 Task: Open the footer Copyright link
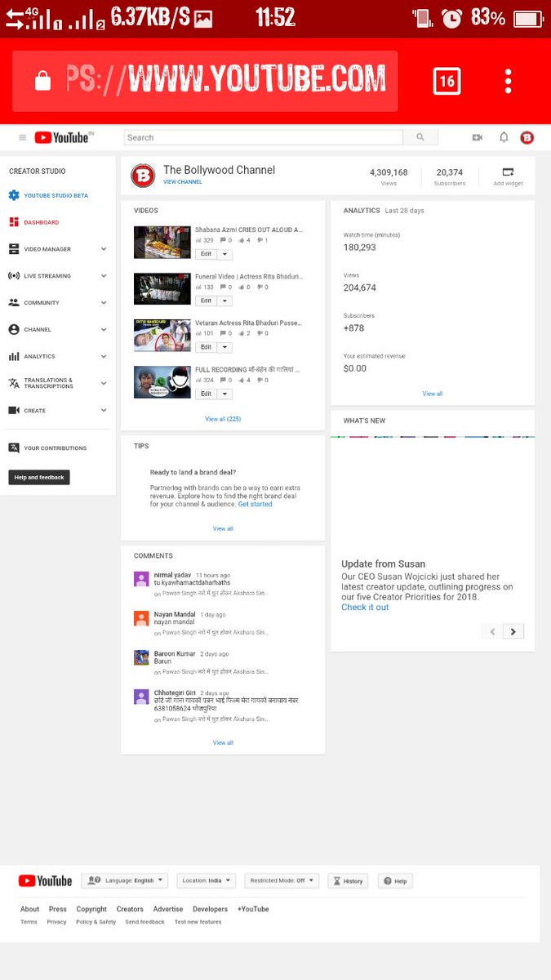[x=91, y=909]
